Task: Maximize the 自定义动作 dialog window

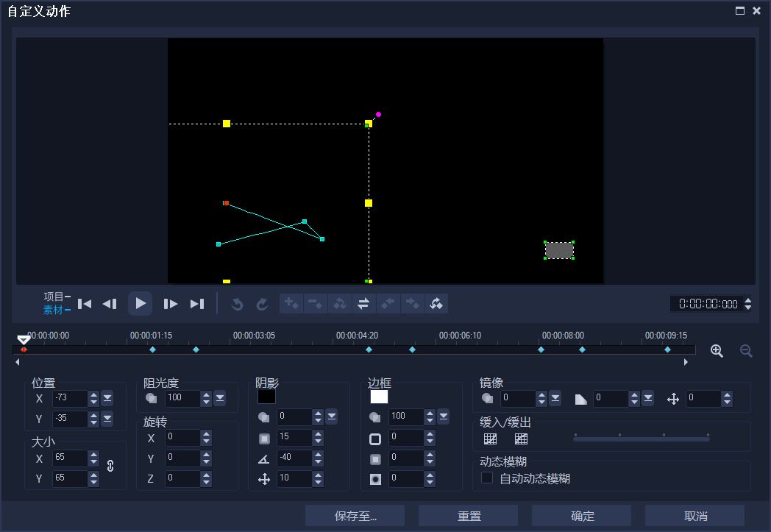Action: click(x=739, y=10)
